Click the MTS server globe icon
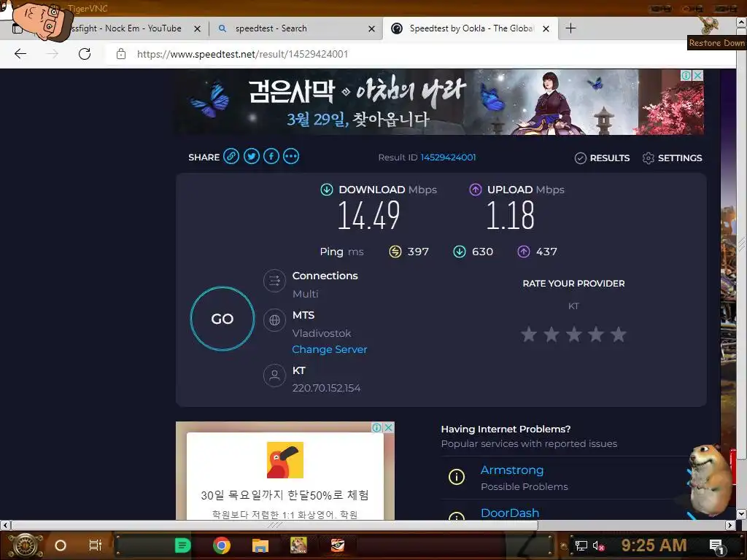747x560 pixels. 274,321
